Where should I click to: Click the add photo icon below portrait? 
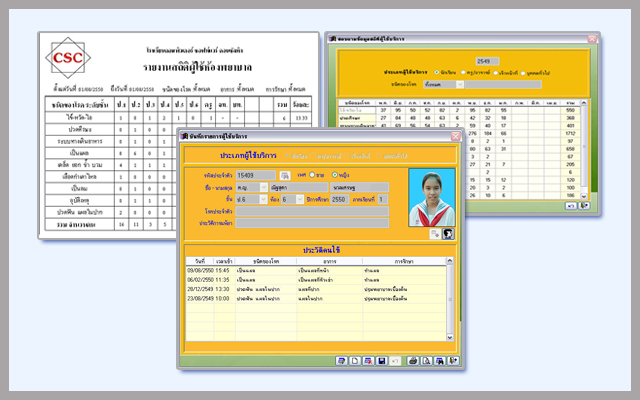435,234
